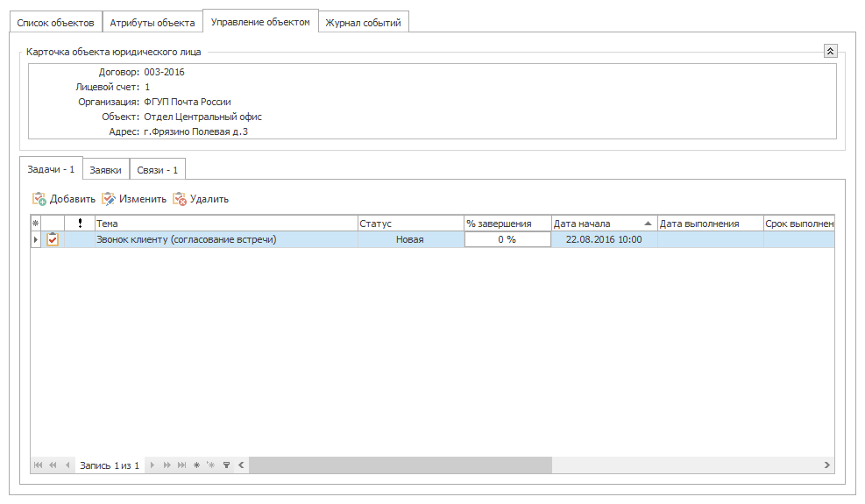
Task: Select the Задачи - 1 subtab
Action: click(51, 169)
